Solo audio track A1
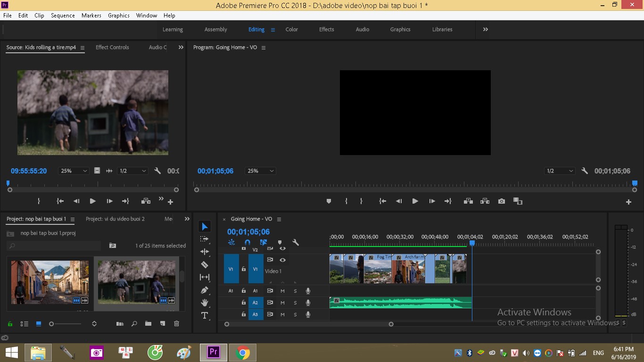 [296, 291]
